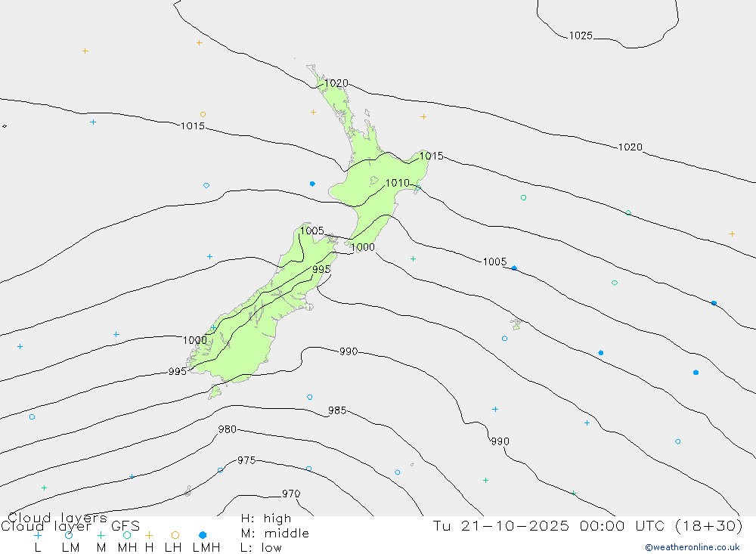Click the green circle MH legend symbol

click(x=127, y=535)
